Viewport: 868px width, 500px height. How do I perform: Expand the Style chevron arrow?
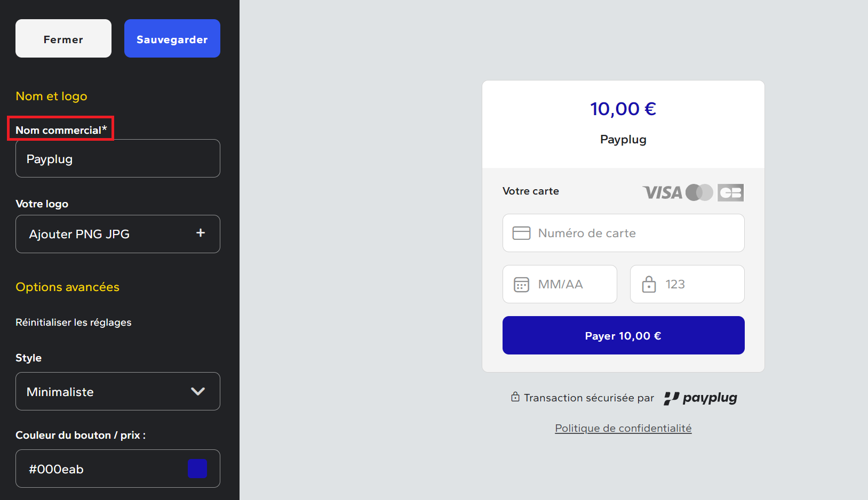(x=198, y=391)
